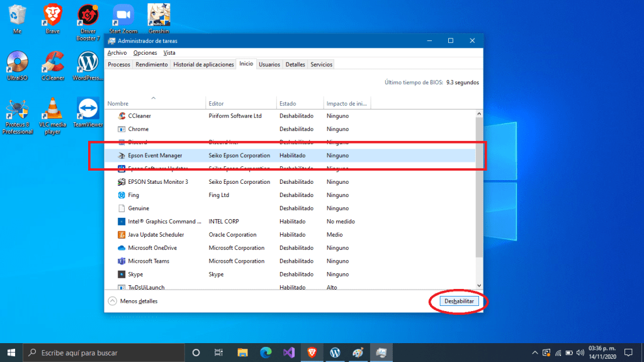Click the Skype icon in startup list
644x362 pixels.
122,274
